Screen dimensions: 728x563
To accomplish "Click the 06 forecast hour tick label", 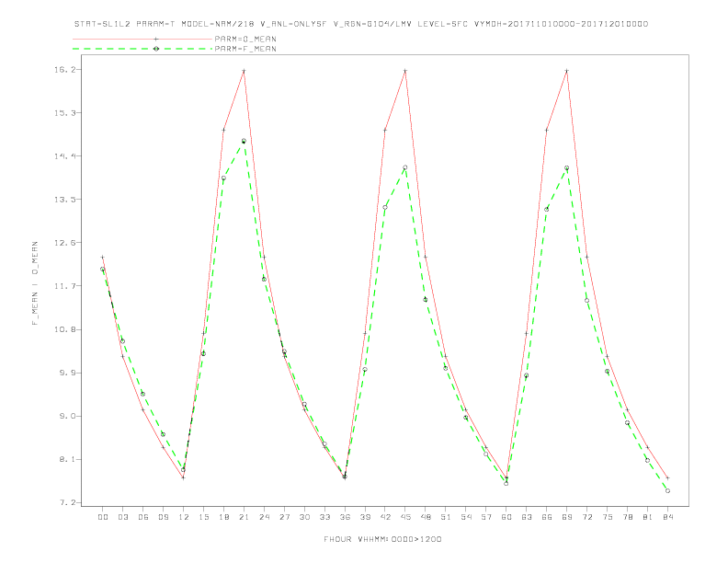I will point(143,517).
